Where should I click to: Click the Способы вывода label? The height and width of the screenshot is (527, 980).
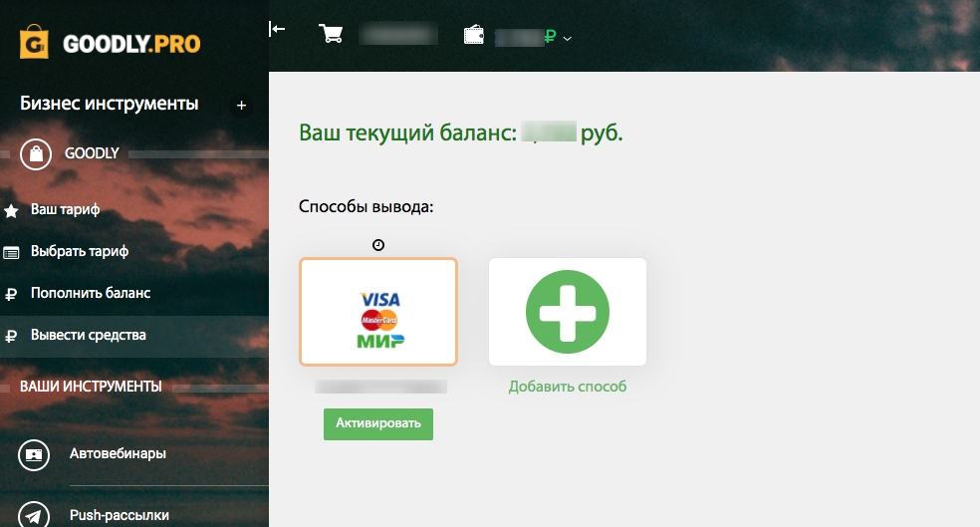366,206
